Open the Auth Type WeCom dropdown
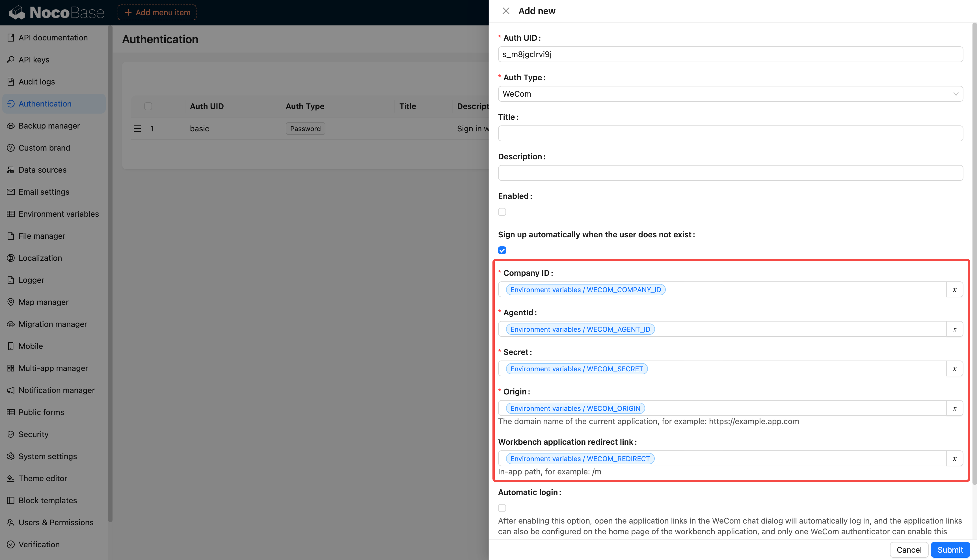 [x=723, y=94]
